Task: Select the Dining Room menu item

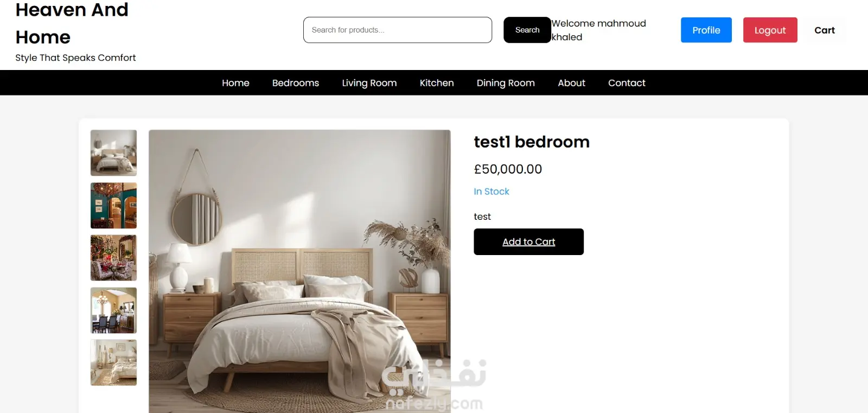Action: coord(506,83)
